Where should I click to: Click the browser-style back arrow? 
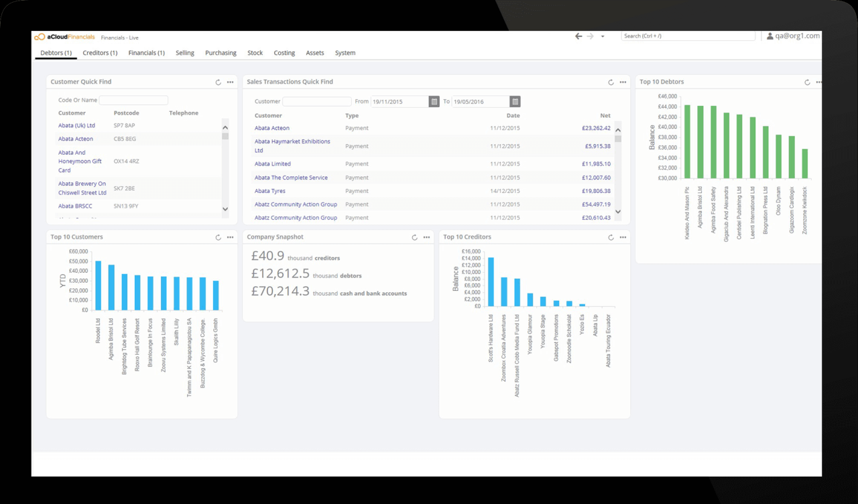pyautogui.click(x=578, y=36)
